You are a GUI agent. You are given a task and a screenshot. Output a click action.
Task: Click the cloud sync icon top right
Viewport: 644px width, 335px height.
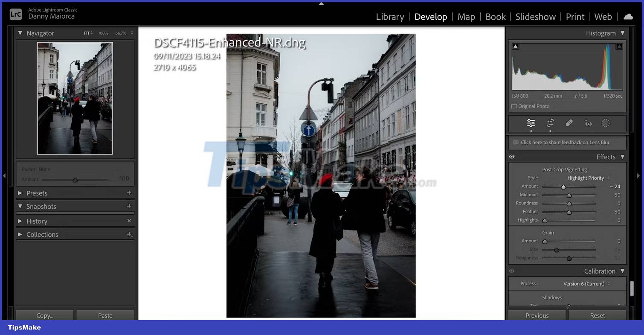628,17
